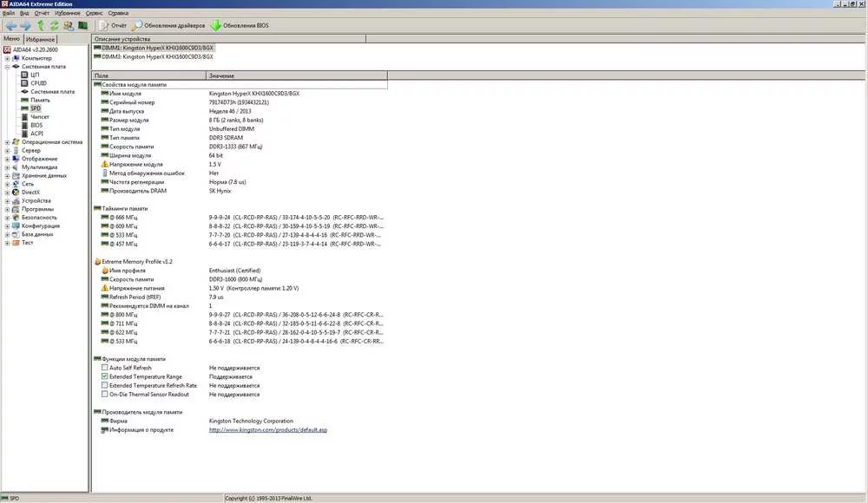Open the Избранное menu in menu bar
The width and height of the screenshot is (868, 503).
[x=68, y=13]
